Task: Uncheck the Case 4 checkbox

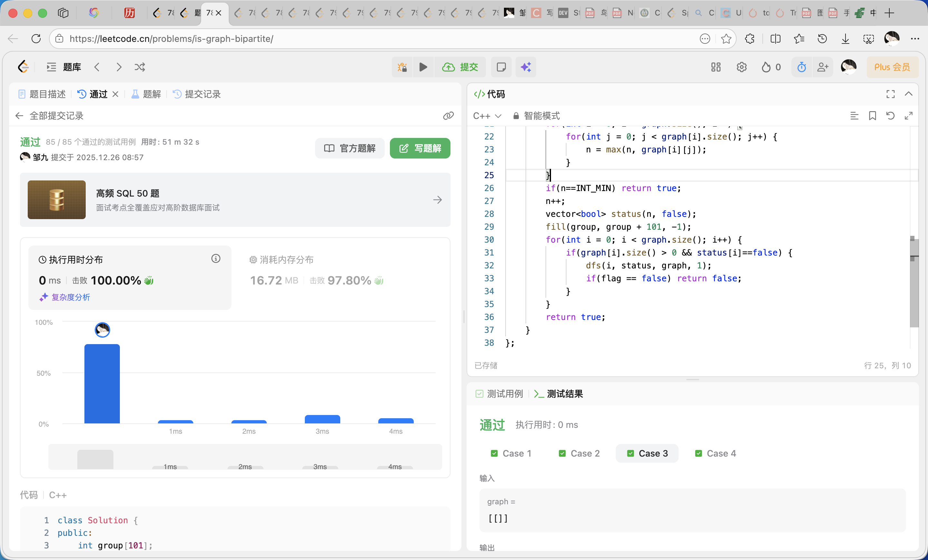Action: pyautogui.click(x=699, y=453)
